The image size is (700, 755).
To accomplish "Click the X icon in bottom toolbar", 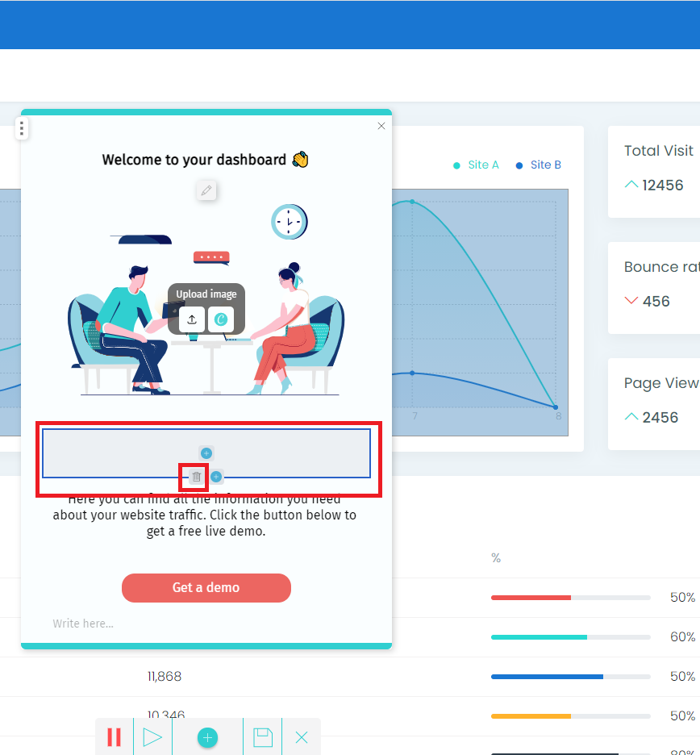I will coord(302,737).
